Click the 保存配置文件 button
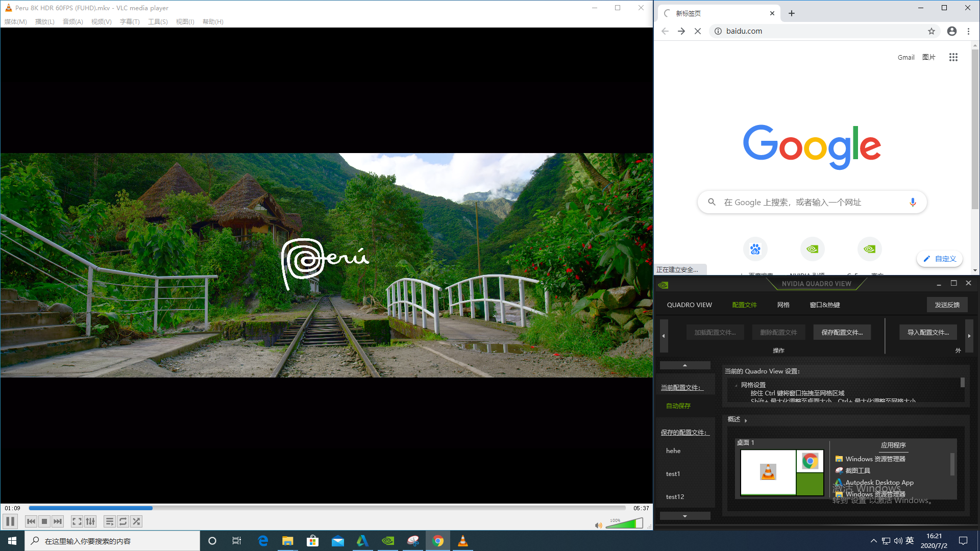980x551 pixels. click(842, 332)
